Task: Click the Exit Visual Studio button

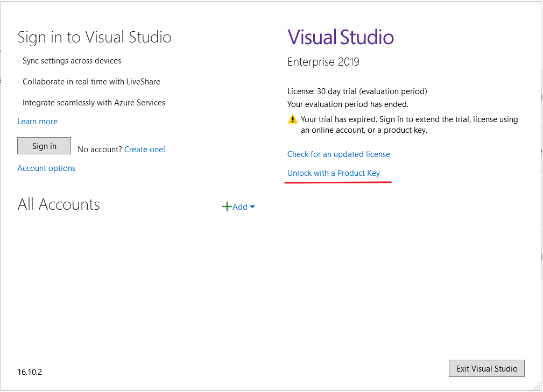Action: pyautogui.click(x=486, y=368)
